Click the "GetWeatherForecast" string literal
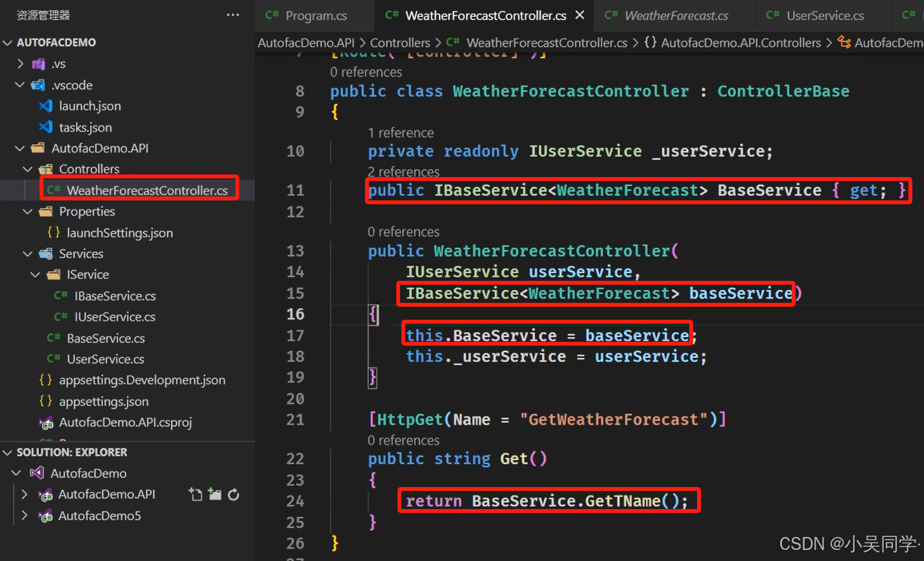 [x=613, y=420]
